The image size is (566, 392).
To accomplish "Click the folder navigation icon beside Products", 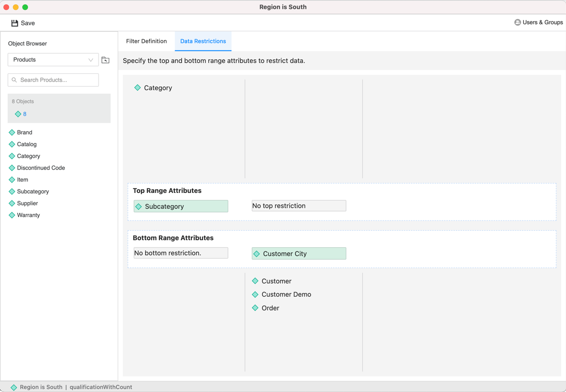I will (x=106, y=60).
